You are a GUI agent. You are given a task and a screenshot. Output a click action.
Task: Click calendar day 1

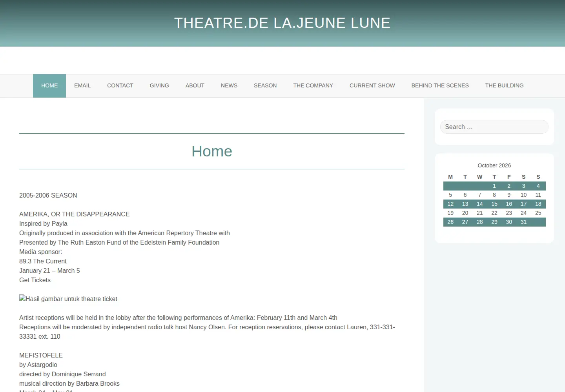[494, 186]
